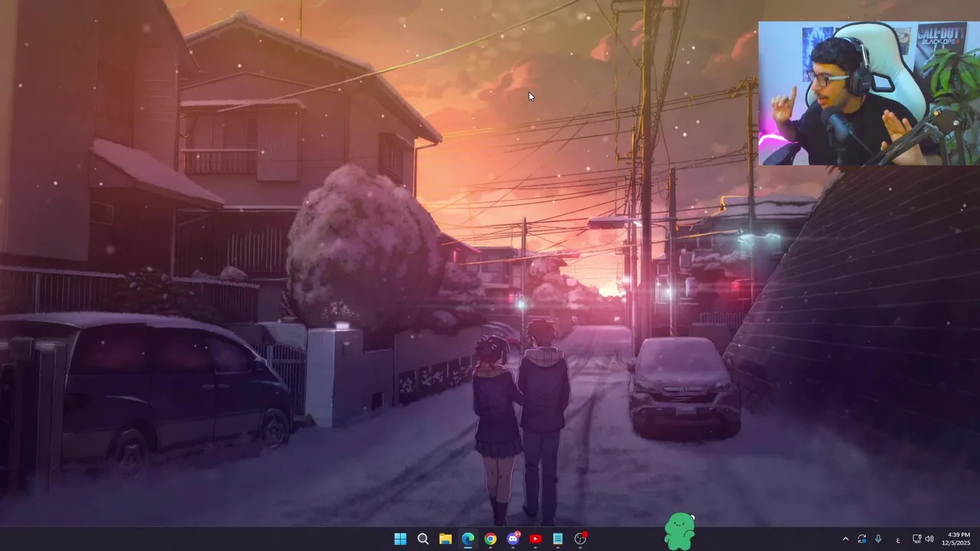Click sync status tray icon
The height and width of the screenshot is (551, 980).
point(862,539)
